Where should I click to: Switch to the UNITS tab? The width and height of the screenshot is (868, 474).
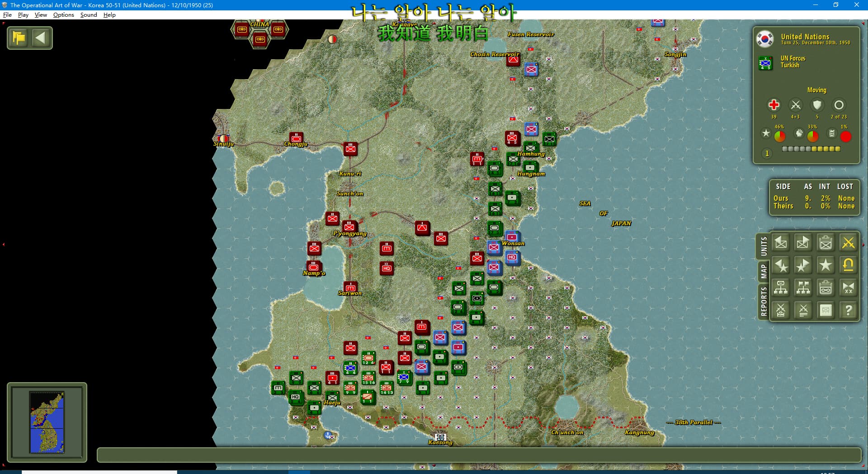point(764,246)
